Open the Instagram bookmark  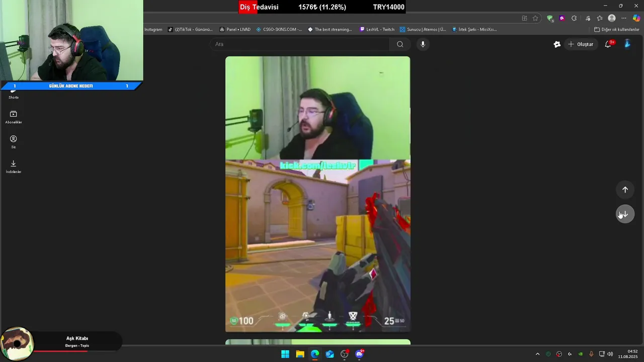click(153, 30)
